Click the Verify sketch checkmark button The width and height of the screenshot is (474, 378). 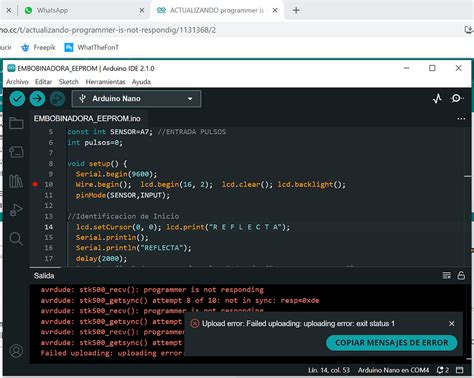(17, 99)
